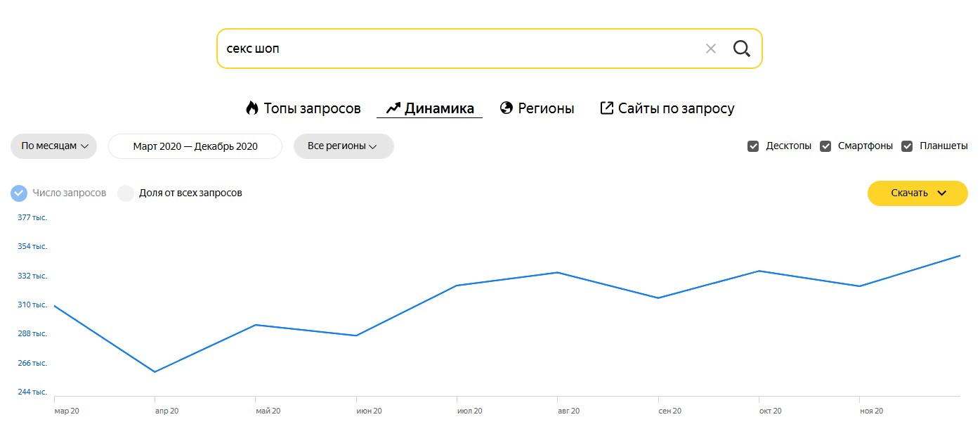Click the авг 20 x-axis label
Screen dimensions: 980x429
pyautogui.click(x=570, y=411)
